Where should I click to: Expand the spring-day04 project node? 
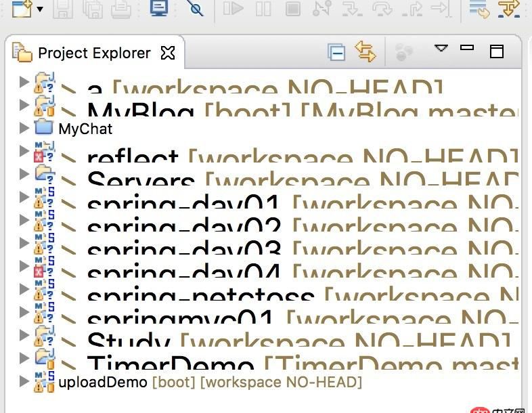pos(24,266)
